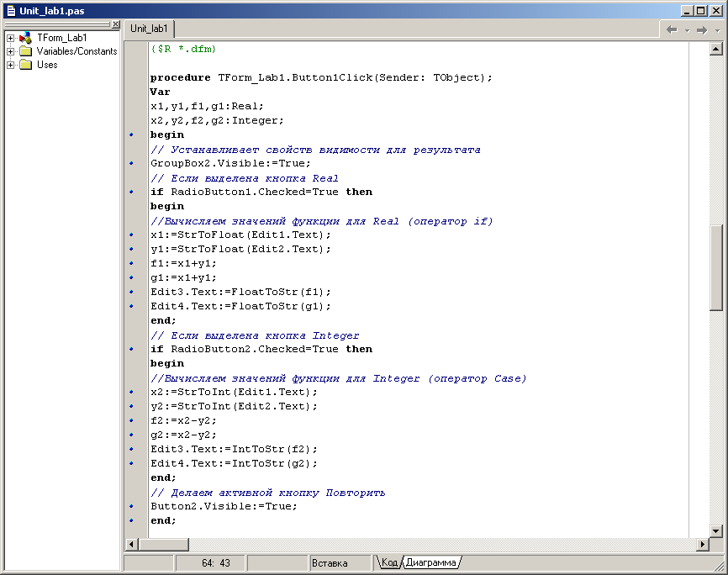Screen dimensions: 728x575
Task: Set breakpoint on x1:=StrToFloat line gutter dot
Action: 131,235
